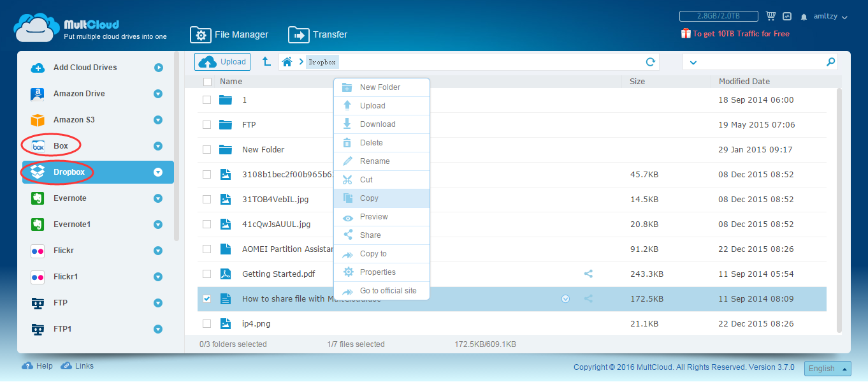868x382 pixels.
Task: Choose Delete in context menu
Action: 382,143
